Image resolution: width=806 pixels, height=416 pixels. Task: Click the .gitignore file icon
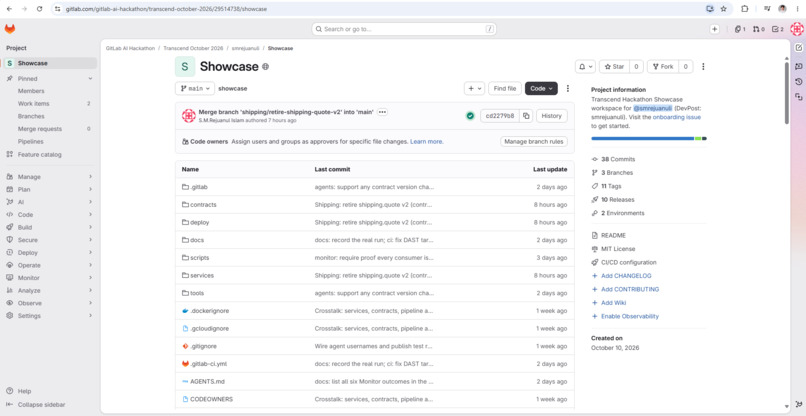pos(186,346)
